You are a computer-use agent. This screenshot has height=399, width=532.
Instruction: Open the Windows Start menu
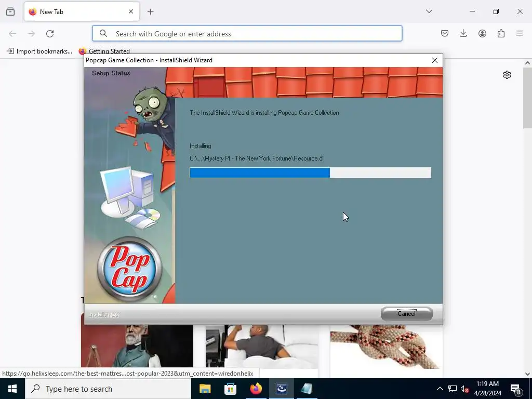point(12,389)
